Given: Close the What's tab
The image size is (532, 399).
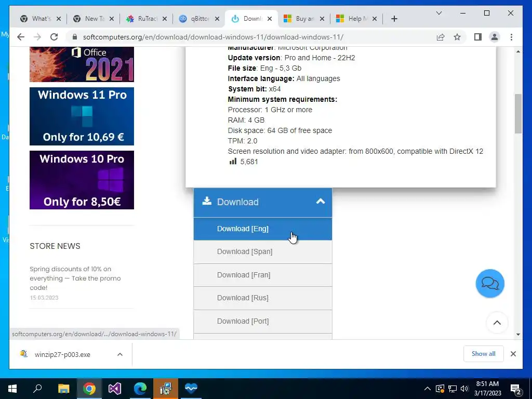Looking at the screenshot, I should (59, 19).
